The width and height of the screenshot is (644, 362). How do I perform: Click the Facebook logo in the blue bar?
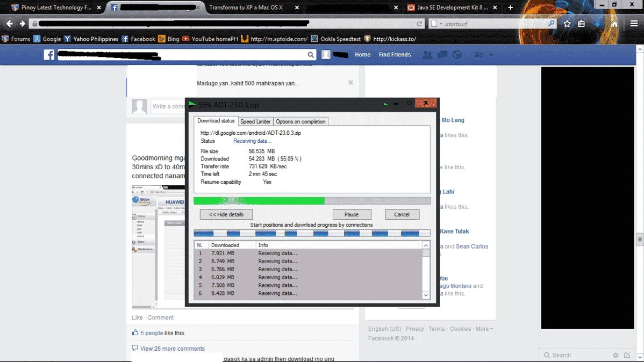49,55
